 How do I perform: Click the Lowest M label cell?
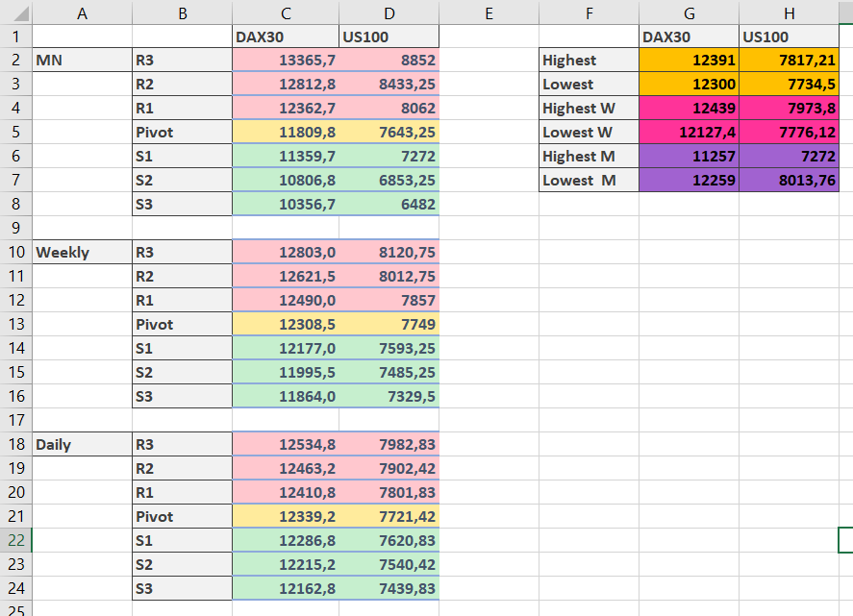(590, 180)
